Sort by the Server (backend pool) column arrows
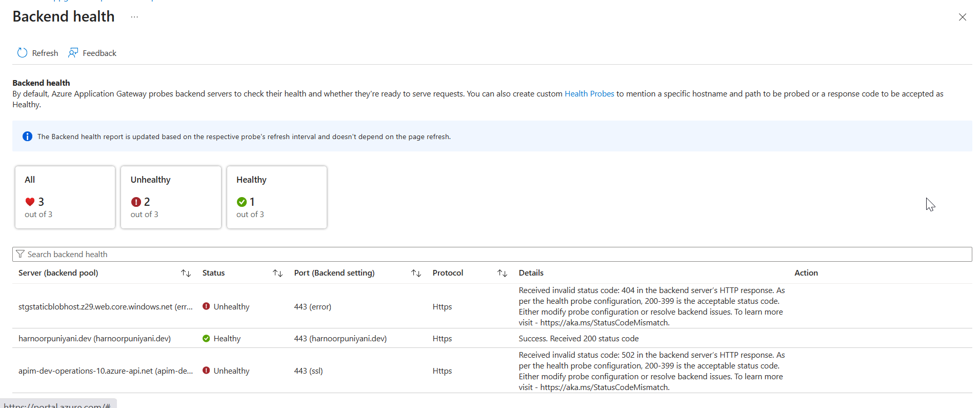The height and width of the screenshot is (408, 980). tap(186, 273)
